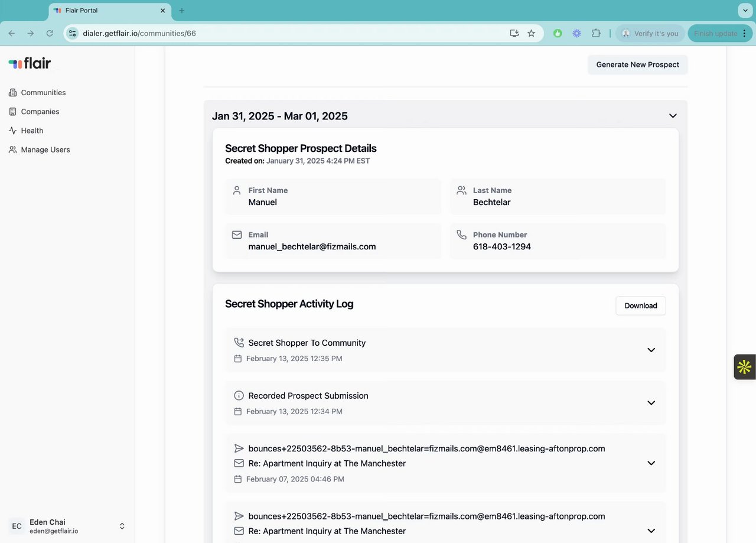Click the Companies building icon
This screenshot has height=543, width=756.
tap(12, 112)
